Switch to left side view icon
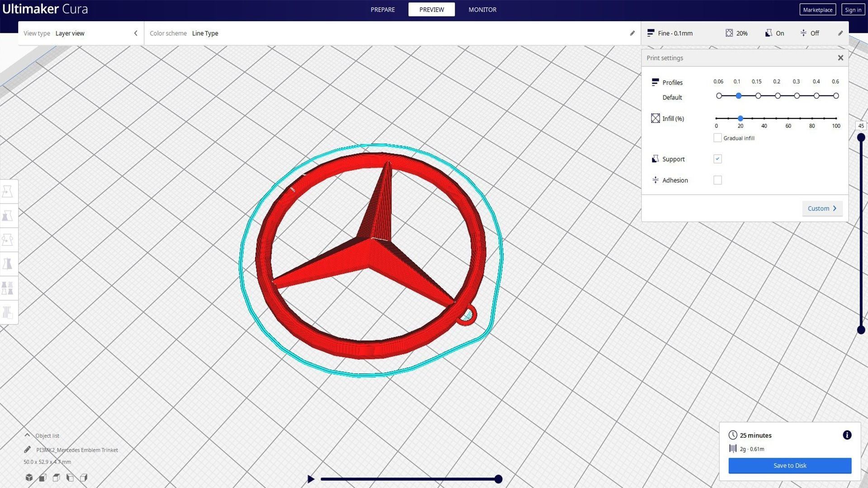This screenshot has height=488, width=868. 70,478
